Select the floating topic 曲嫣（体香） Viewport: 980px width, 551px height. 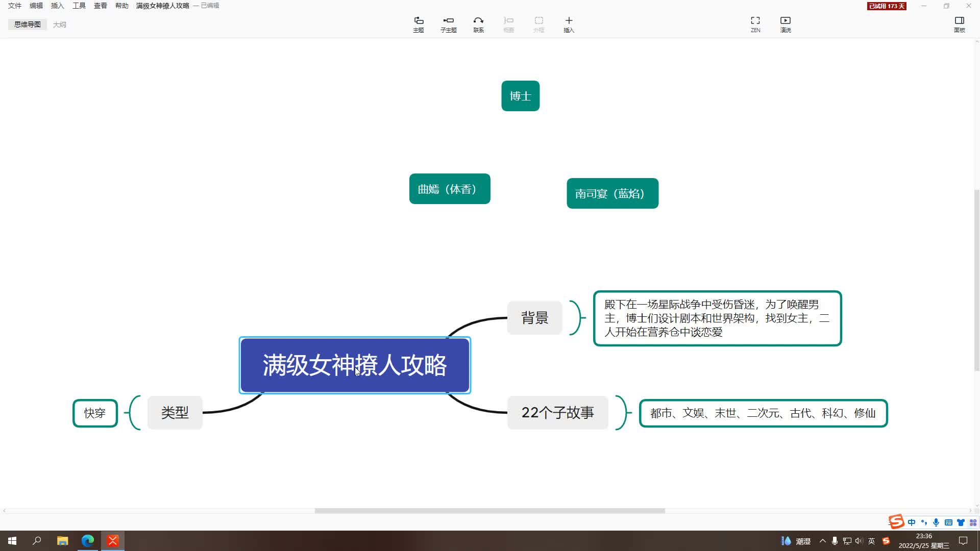[x=450, y=189]
